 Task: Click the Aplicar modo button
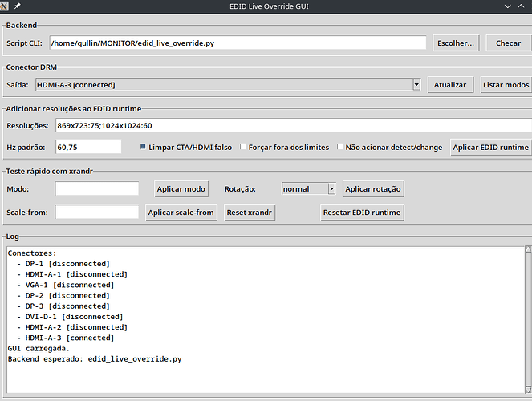[181, 188]
